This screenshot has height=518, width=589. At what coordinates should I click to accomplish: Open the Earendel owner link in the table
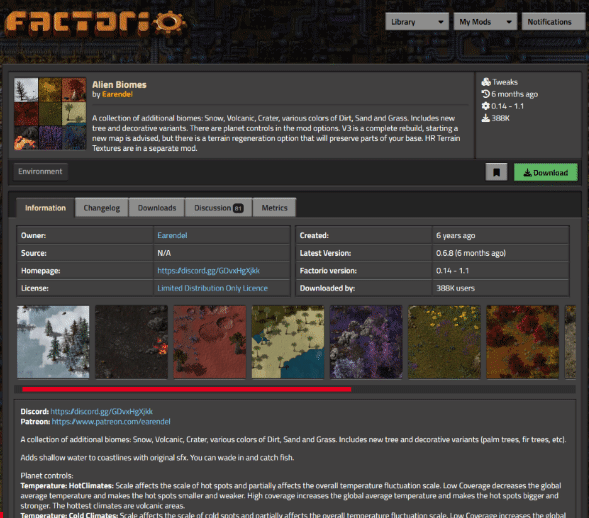coord(172,236)
